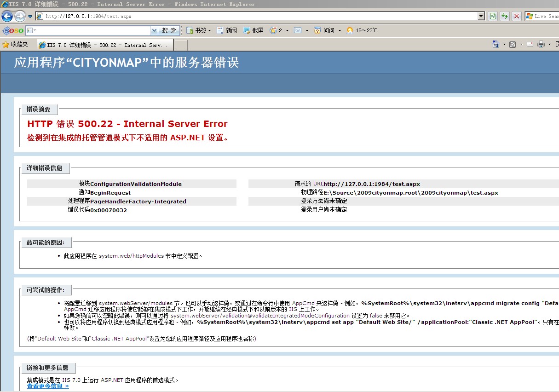Viewport: 559px width, 392px height.
Task: Click the HTTP 错误 500.22 heading
Action: pyautogui.click(x=127, y=124)
